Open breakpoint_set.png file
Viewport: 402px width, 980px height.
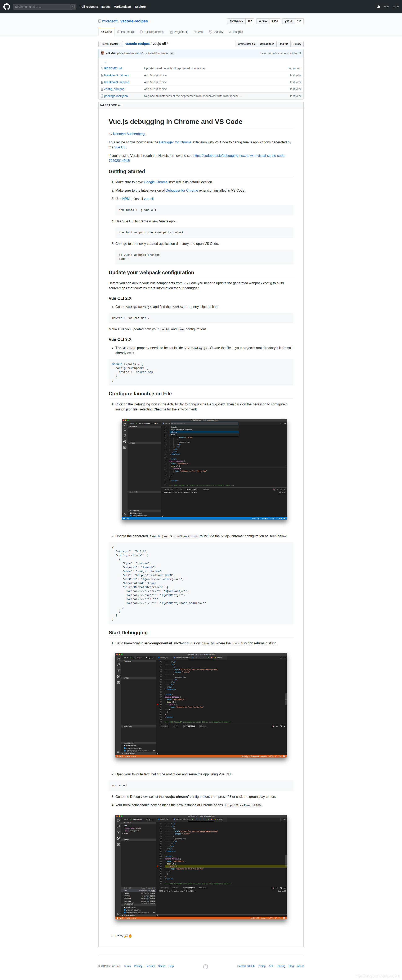point(117,82)
